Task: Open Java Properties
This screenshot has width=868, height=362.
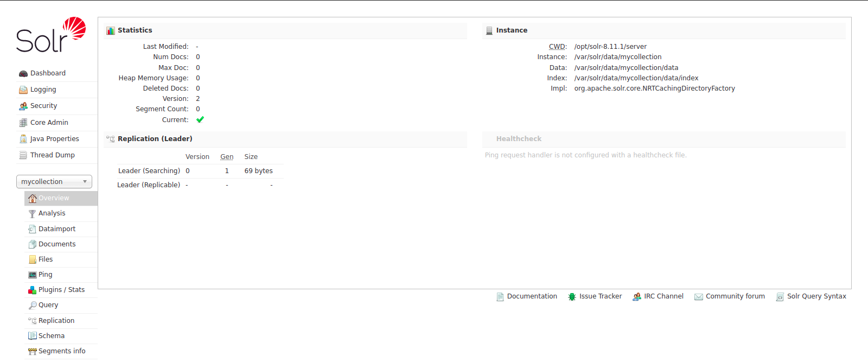Action: tap(55, 139)
